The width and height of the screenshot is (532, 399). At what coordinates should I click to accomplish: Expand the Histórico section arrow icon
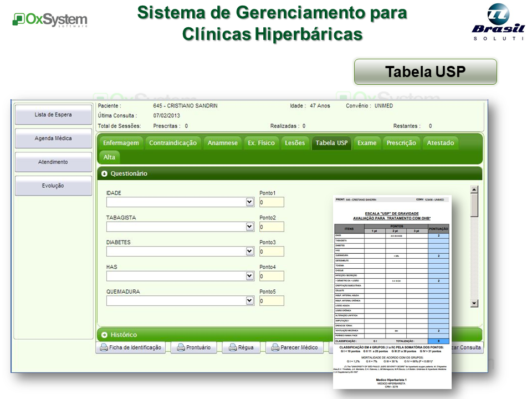tap(104, 335)
